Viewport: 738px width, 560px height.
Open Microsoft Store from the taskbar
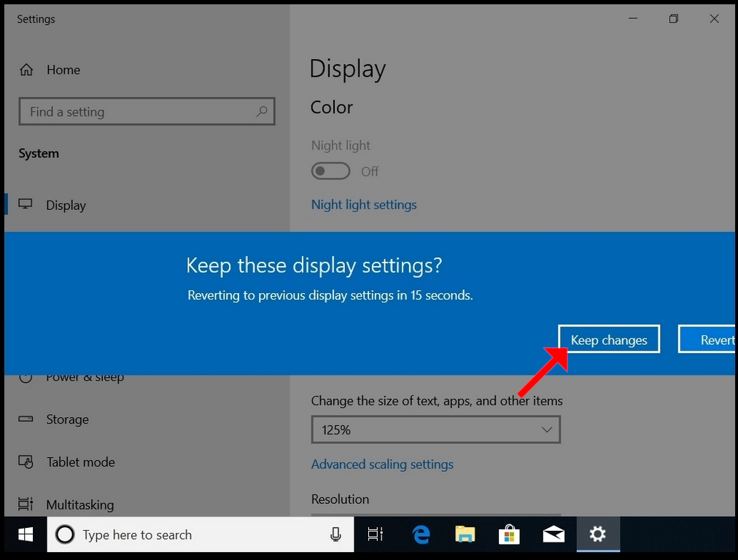click(x=509, y=534)
